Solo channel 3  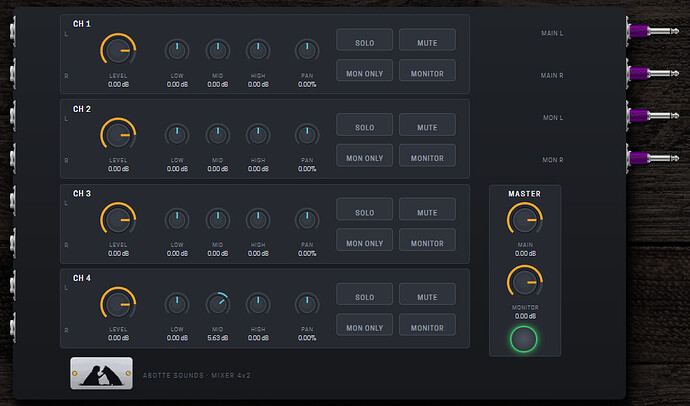364,209
